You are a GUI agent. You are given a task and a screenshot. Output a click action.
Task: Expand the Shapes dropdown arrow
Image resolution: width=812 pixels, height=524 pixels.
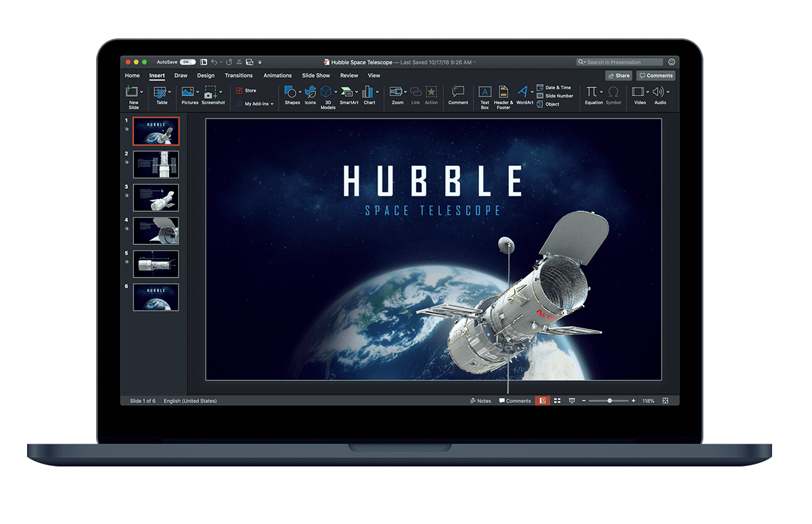[x=300, y=91]
